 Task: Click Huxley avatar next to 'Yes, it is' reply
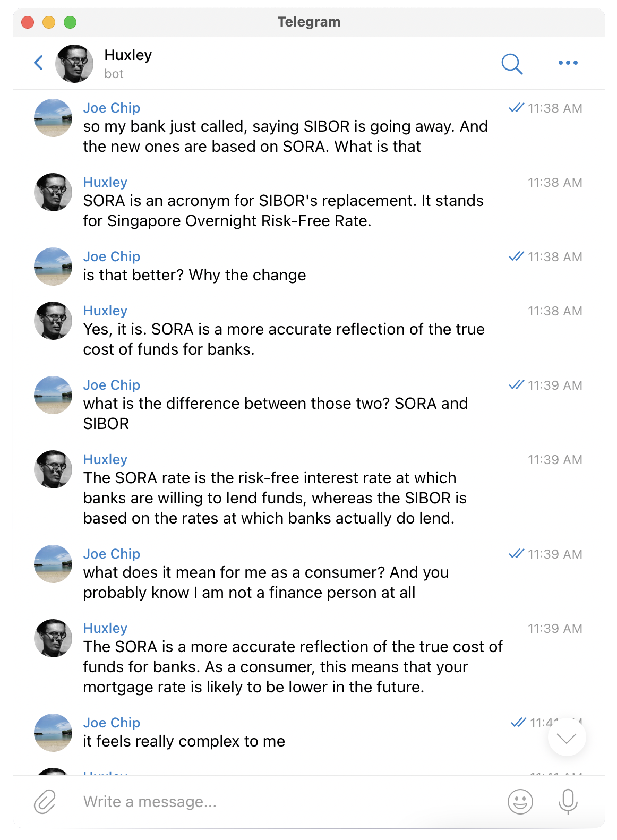[x=53, y=321]
